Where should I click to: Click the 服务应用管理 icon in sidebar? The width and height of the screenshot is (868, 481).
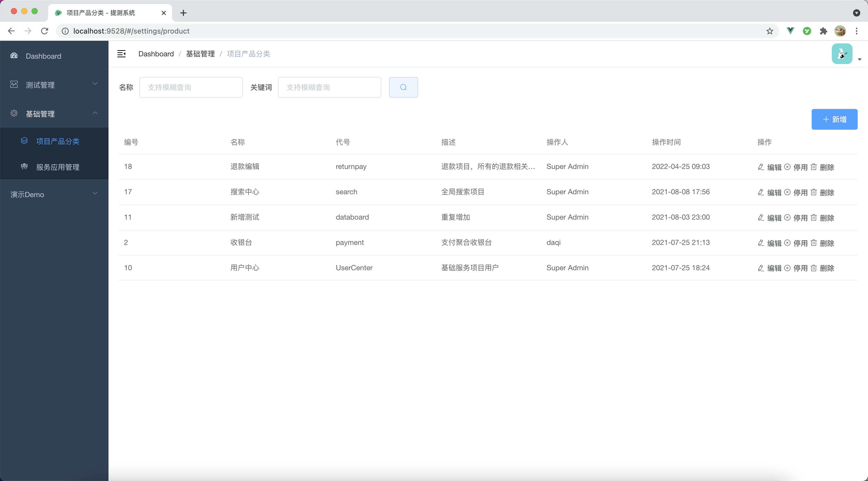pos(24,166)
